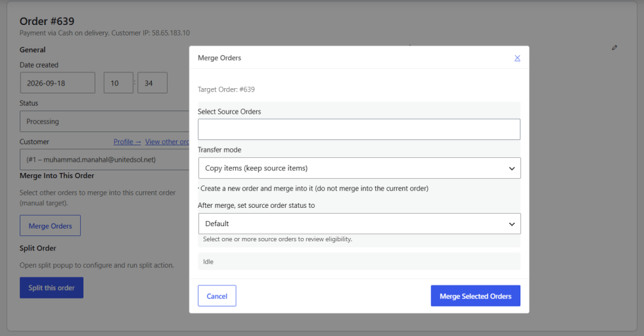Screen dimensions: 644x336
Task: Click the minute field showing 34
Action: pos(152,83)
